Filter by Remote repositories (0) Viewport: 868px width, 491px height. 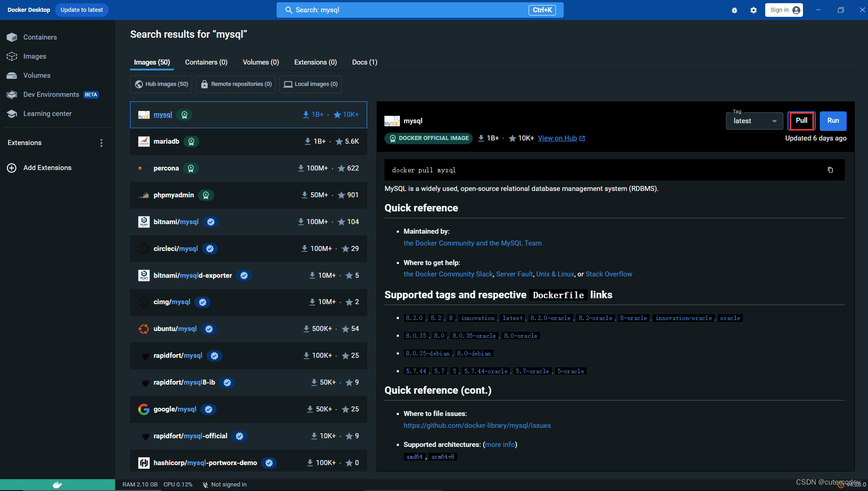[x=236, y=84]
